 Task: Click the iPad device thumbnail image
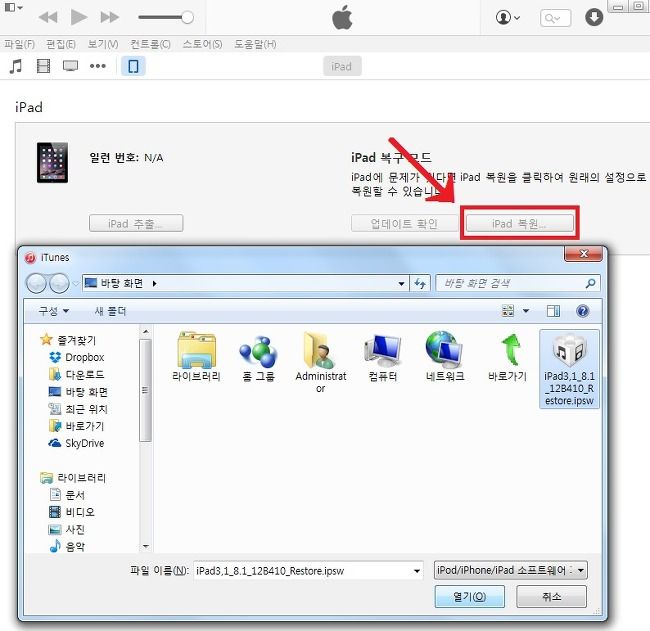pyautogui.click(x=52, y=163)
